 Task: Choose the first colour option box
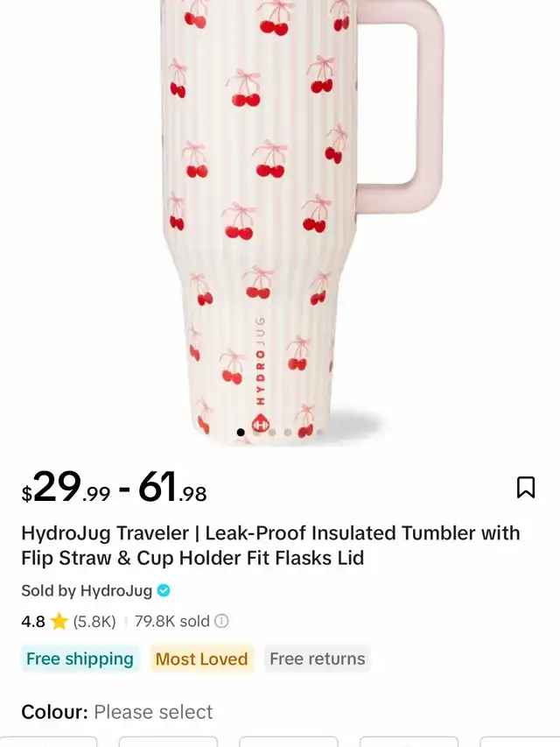pyautogui.click(x=49, y=742)
